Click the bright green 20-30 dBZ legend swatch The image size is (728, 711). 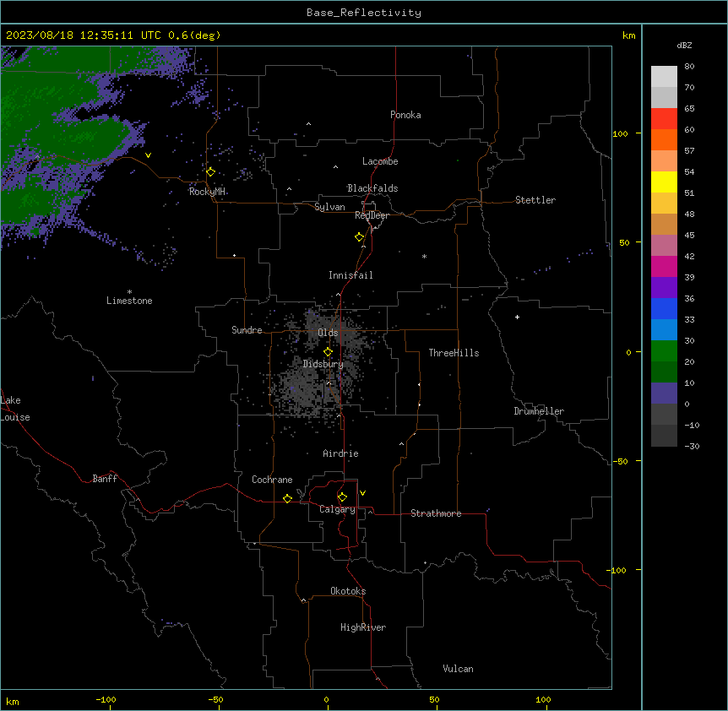pos(664,351)
